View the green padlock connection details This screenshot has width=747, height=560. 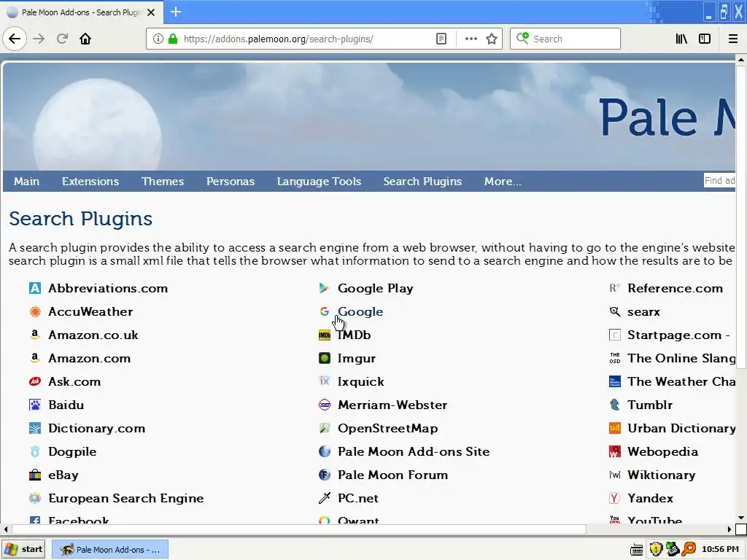[173, 39]
